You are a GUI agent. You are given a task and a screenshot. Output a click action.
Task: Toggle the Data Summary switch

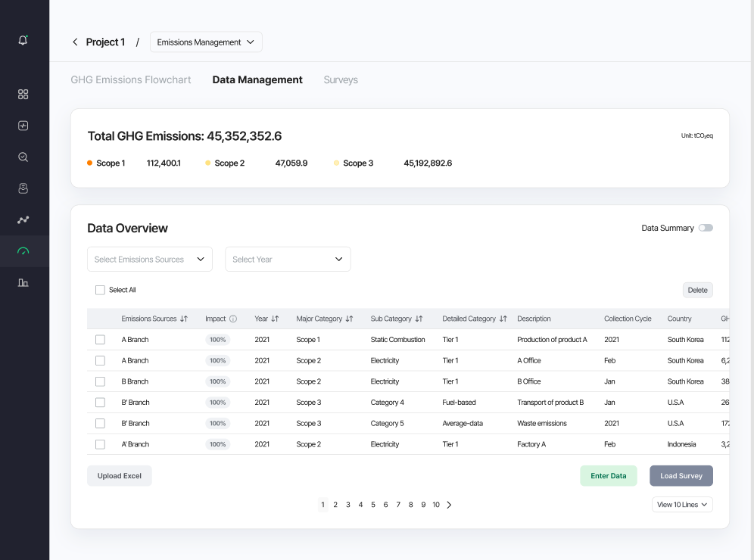[706, 228]
